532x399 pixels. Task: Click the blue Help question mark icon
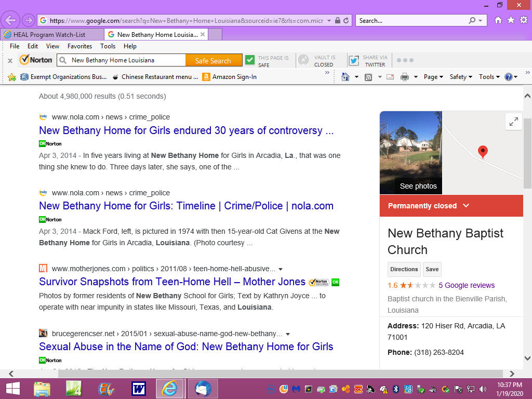[x=508, y=77]
